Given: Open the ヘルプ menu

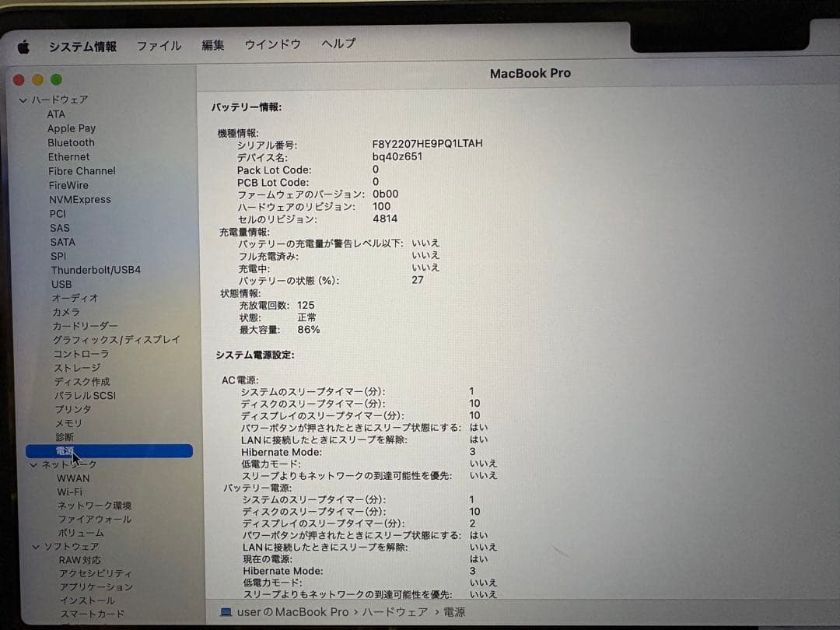Looking at the screenshot, I should point(338,45).
